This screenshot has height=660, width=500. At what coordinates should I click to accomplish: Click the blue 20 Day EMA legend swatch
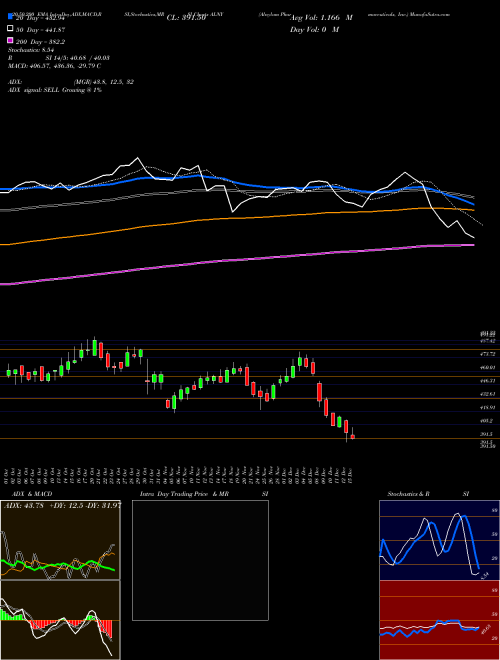click(x=10, y=16)
